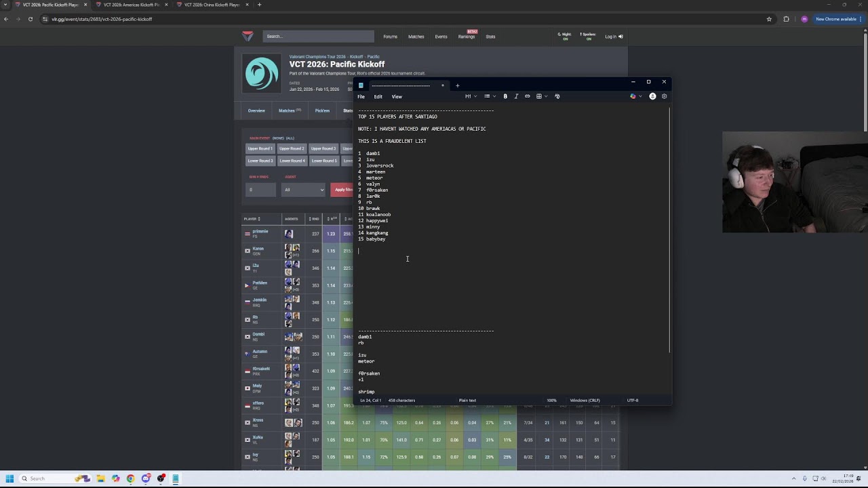
Task: Open Rankings on vlr.gg
Action: click(x=467, y=37)
